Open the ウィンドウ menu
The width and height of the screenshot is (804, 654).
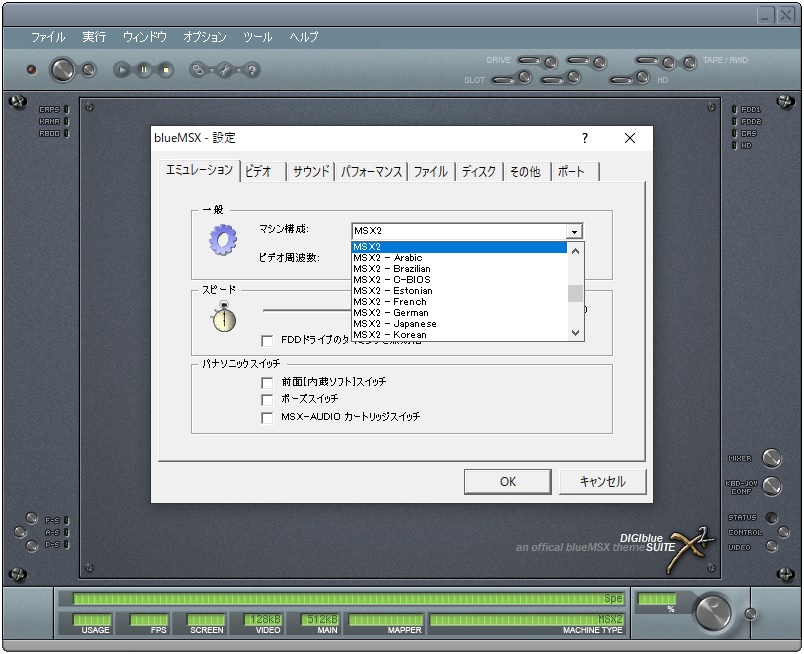pos(145,37)
